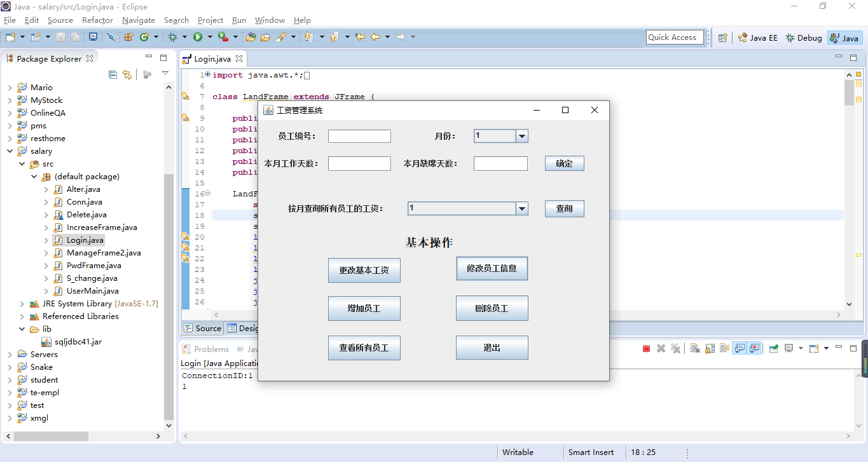The height and width of the screenshot is (462, 868).
Task: Click the Search flashlight toolbar icon
Action: pyautogui.click(x=282, y=37)
